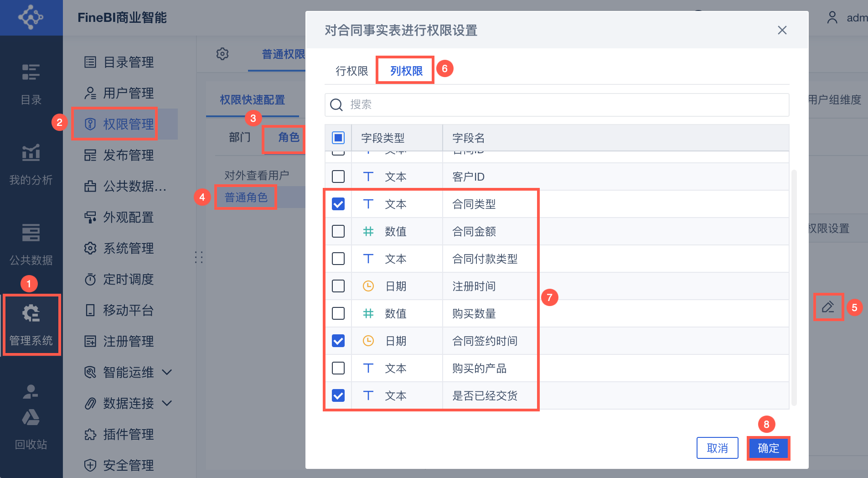This screenshot has height=478, width=868.
Task: Go to 我的分析 in left sidebar
Action: tap(31, 164)
